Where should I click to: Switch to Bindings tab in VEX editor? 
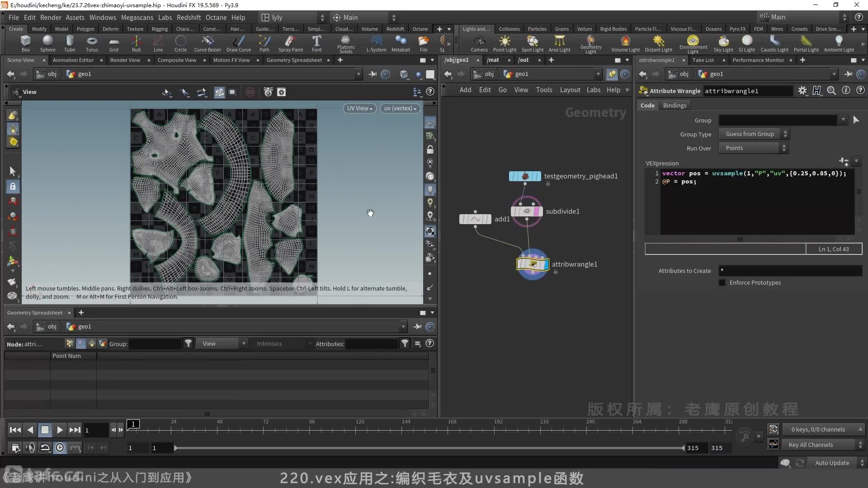tap(675, 105)
